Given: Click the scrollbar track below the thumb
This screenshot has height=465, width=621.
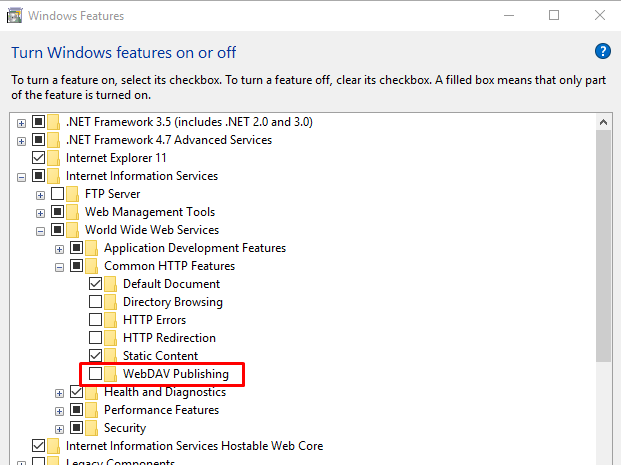Looking at the screenshot, I should (603, 412).
